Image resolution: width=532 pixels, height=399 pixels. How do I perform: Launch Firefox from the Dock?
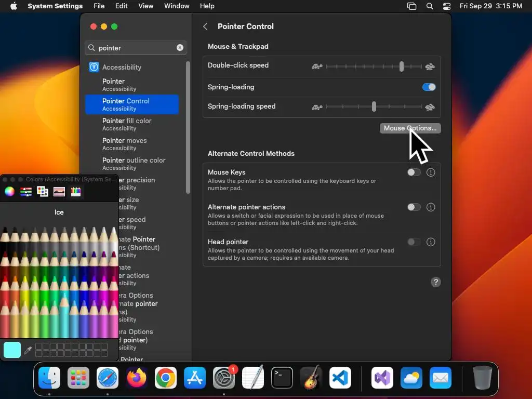[137, 378]
